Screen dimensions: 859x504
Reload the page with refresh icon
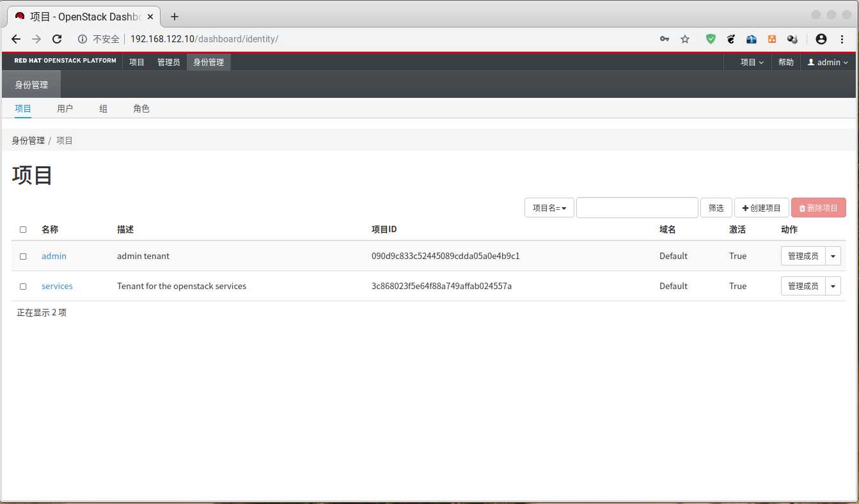click(x=57, y=39)
